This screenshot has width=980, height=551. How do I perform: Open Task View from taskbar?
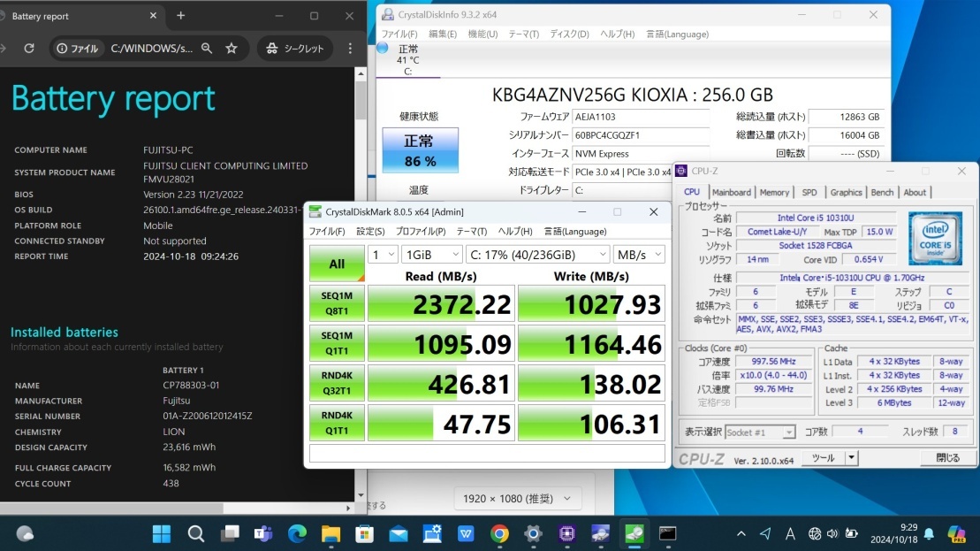[230, 533]
